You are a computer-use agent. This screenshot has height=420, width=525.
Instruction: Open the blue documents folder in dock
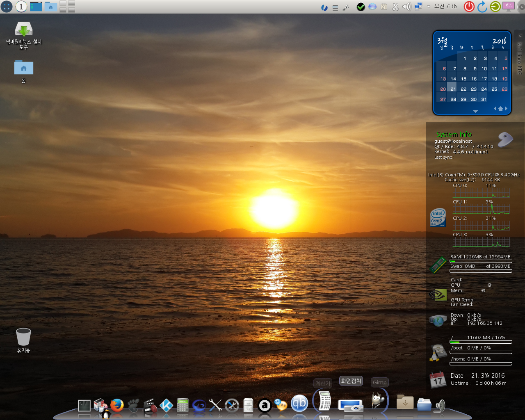click(x=424, y=404)
